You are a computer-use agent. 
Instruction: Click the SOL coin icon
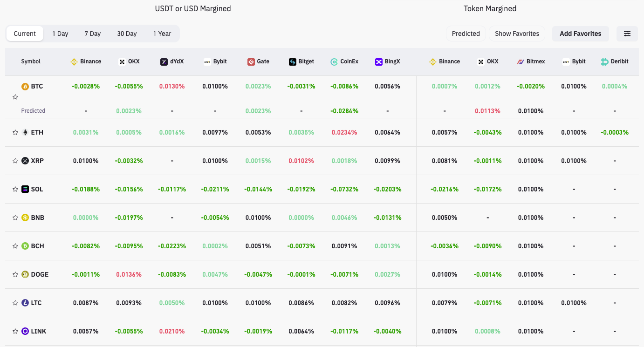point(25,189)
